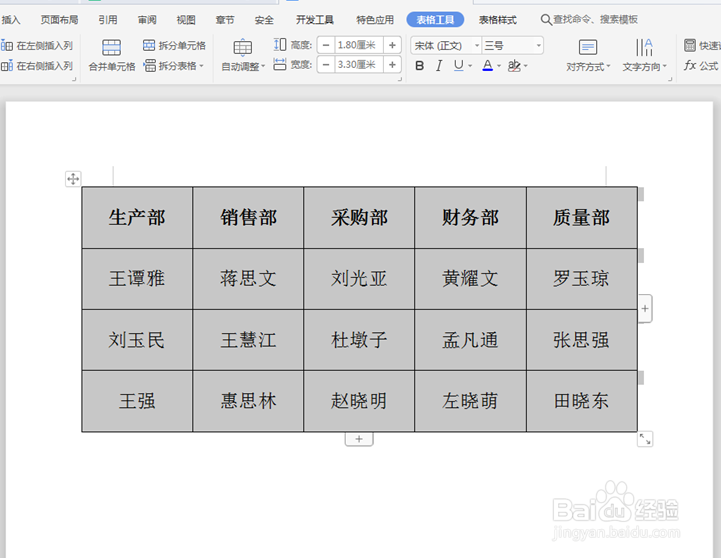Click the cell 蒋思文
Screen dimensions: 721x558
(248, 279)
